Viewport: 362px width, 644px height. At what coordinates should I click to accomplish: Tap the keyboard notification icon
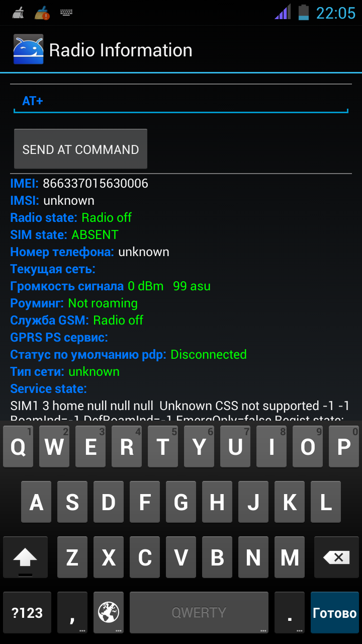66,13
